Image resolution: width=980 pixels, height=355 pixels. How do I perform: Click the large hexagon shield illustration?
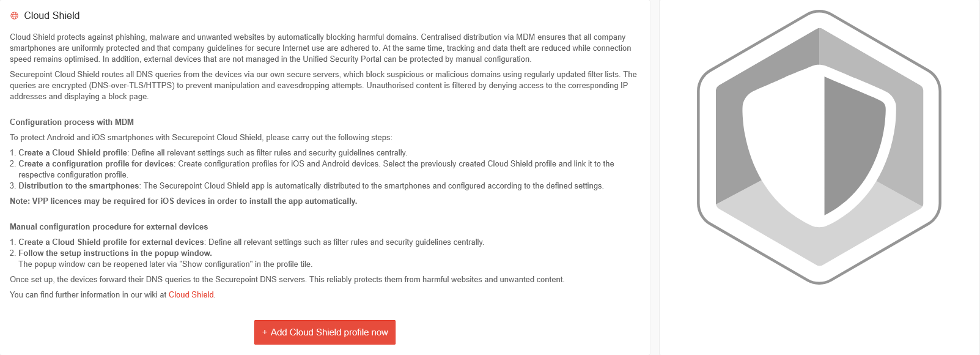819,147
